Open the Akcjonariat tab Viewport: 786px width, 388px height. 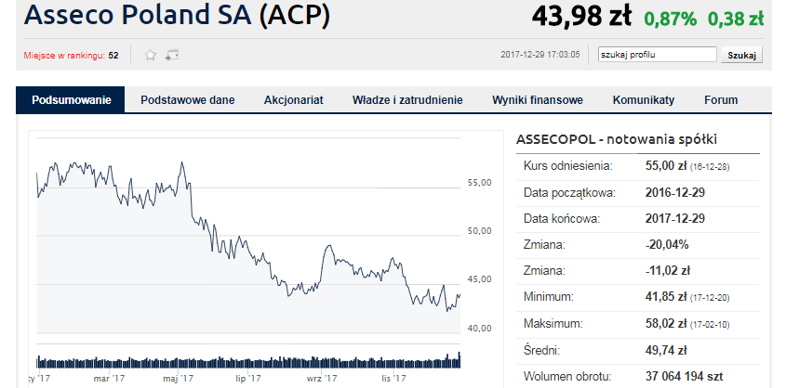(294, 100)
